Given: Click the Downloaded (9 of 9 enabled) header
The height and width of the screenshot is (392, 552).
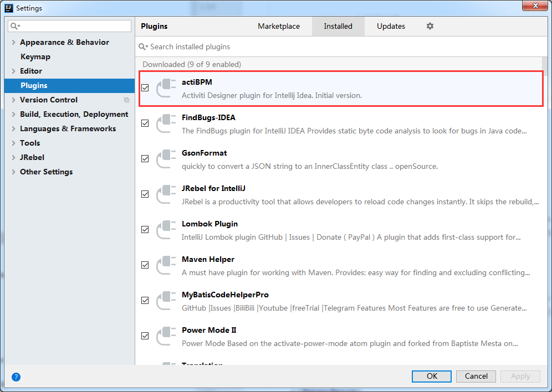Looking at the screenshot, I should click(x=192, y=64).
